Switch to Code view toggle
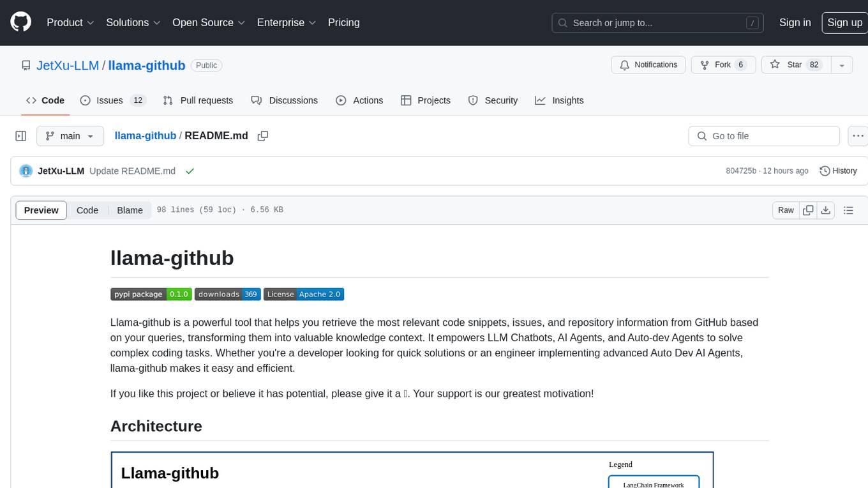 pos(87,210)
